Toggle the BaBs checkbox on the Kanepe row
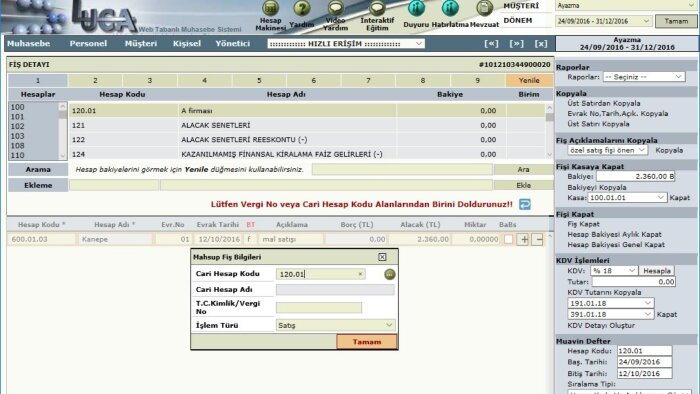The width and height of the screenshot is (700, 394). pos(508,240)
